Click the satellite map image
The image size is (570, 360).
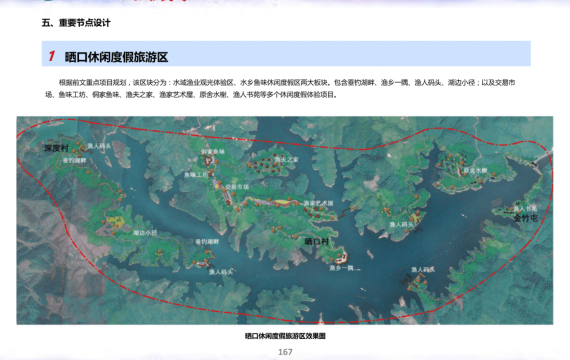(x=285, y=220)
